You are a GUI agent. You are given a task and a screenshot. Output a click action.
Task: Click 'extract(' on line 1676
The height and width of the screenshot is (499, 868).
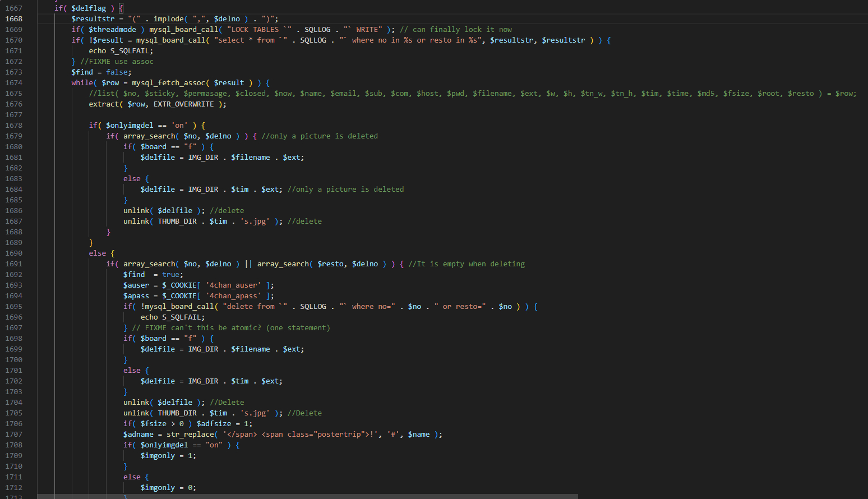tap(106, 104)
